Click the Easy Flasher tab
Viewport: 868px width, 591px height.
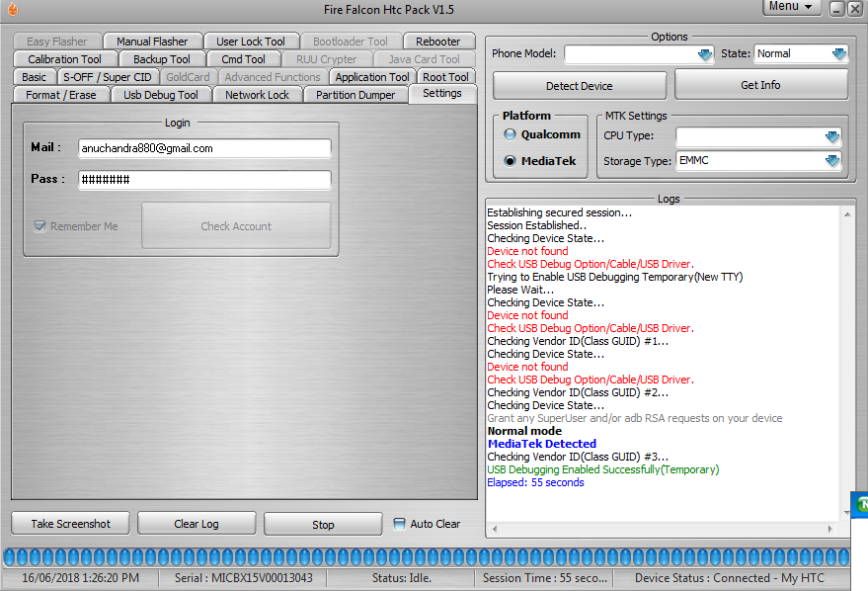(57, 42)
